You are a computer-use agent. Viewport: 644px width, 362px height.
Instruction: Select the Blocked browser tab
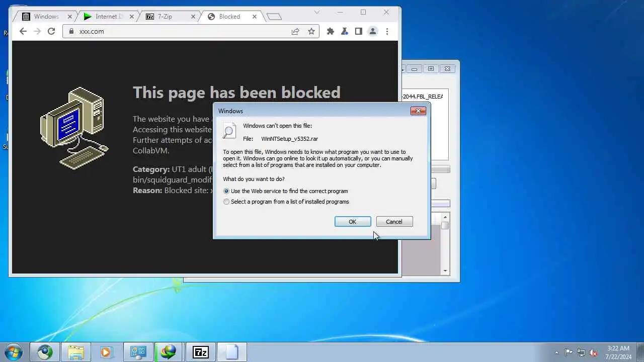coord(229,17)
